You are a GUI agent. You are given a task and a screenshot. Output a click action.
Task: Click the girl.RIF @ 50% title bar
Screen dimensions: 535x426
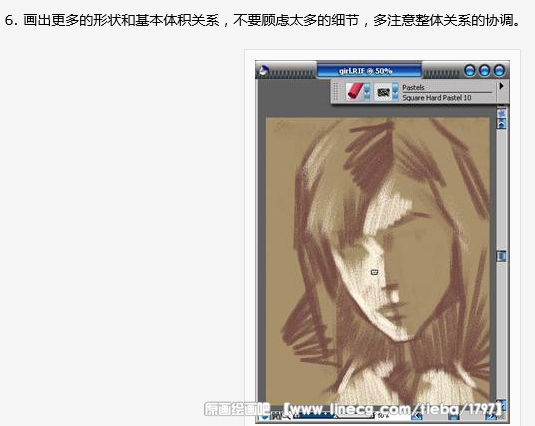coord(369,71)
